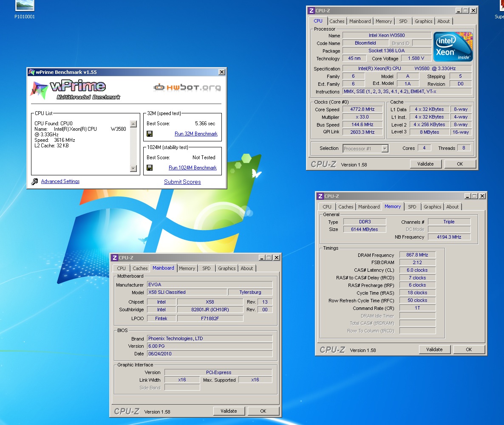Click the Manufacturer field showing EVGA

[210, 284]
